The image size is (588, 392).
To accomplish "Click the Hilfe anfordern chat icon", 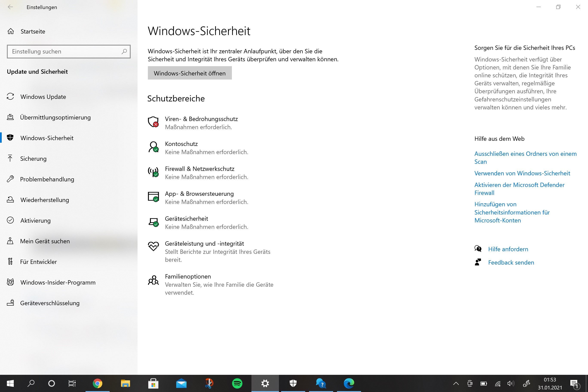I will pos(478,249).
